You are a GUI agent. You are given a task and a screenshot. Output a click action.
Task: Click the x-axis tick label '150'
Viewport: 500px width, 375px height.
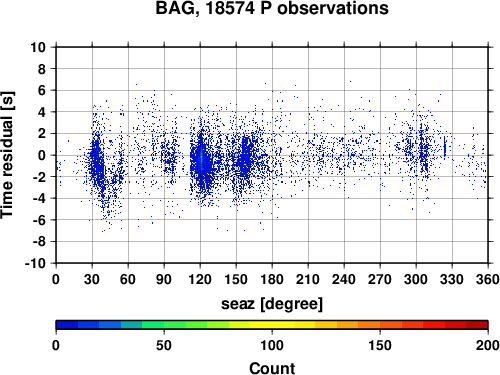[236, 279]
